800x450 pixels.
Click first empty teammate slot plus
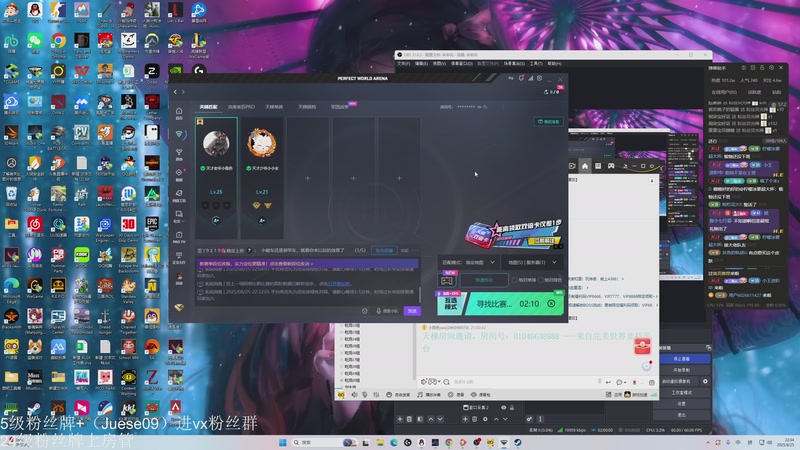click(307, 178)
